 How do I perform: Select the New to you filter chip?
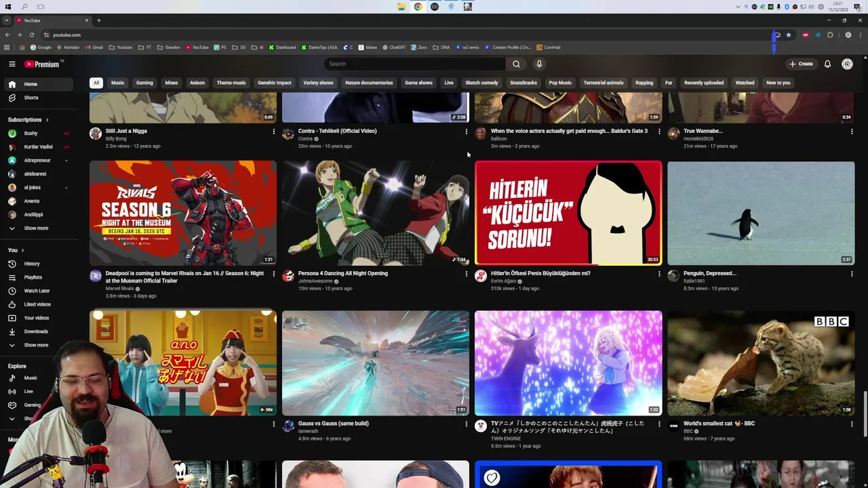coord(778,83)
